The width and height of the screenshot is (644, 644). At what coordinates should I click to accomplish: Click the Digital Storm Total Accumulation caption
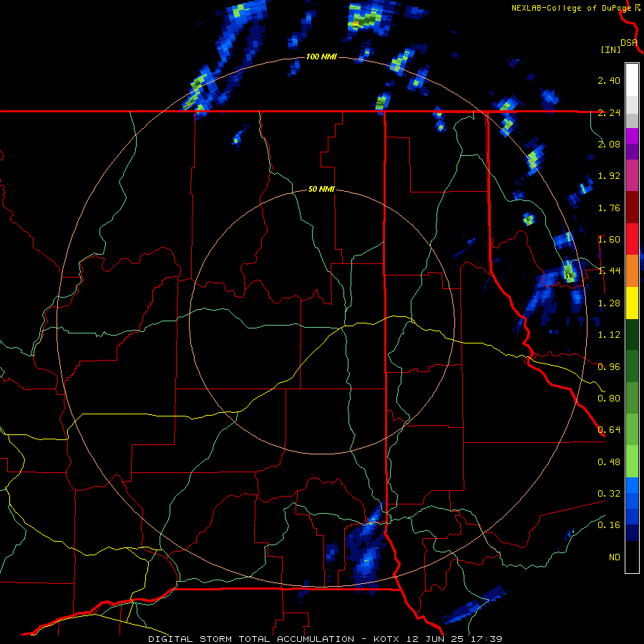325,639
